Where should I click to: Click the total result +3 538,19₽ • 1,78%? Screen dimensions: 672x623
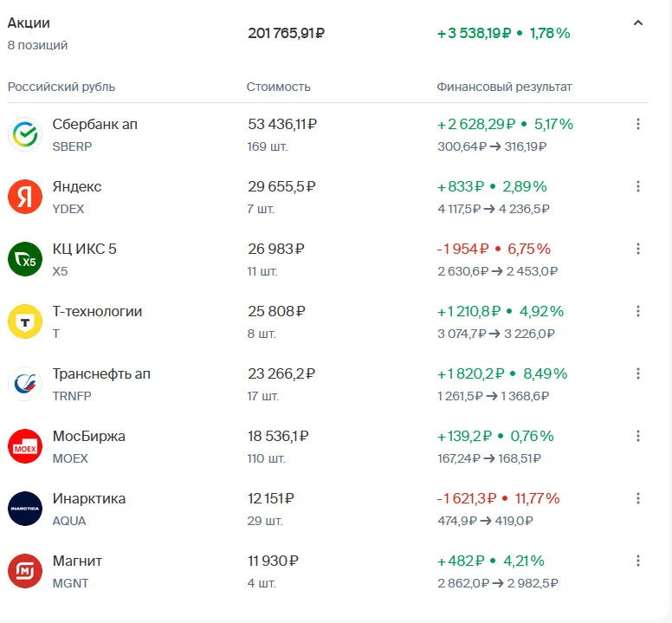504,33
